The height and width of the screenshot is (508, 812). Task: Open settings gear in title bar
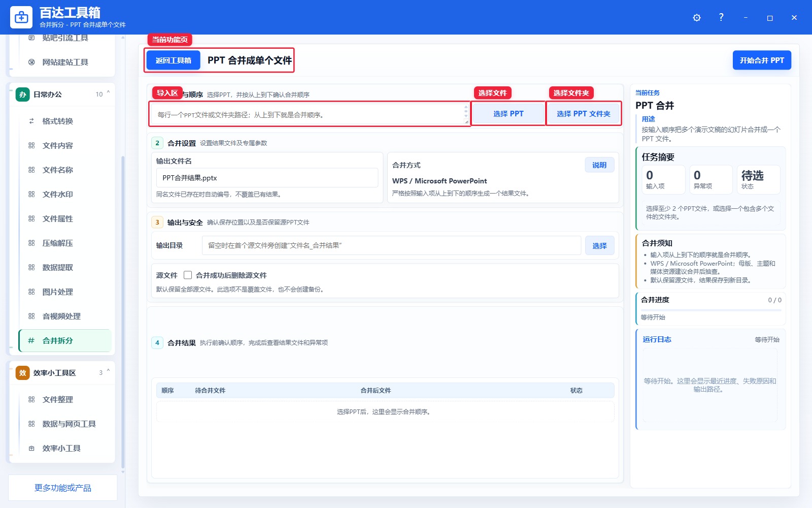click(x=697, y=18)
